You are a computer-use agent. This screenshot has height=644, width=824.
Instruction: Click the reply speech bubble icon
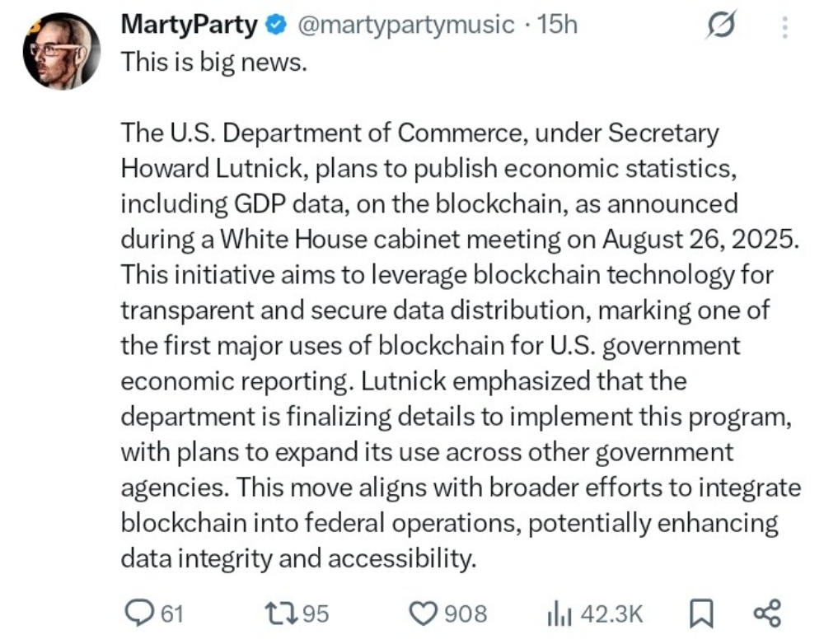pyautogui.click(x=139, y=613)
